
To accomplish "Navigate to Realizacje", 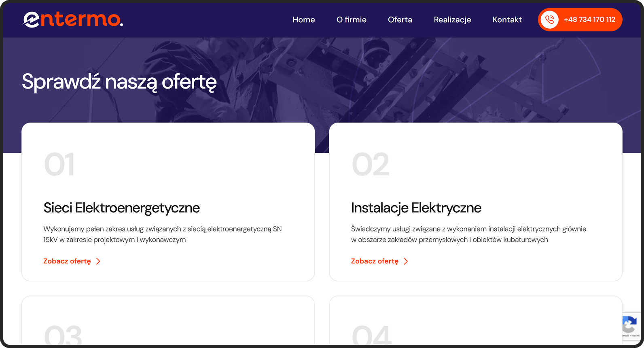I will [452, 20].
